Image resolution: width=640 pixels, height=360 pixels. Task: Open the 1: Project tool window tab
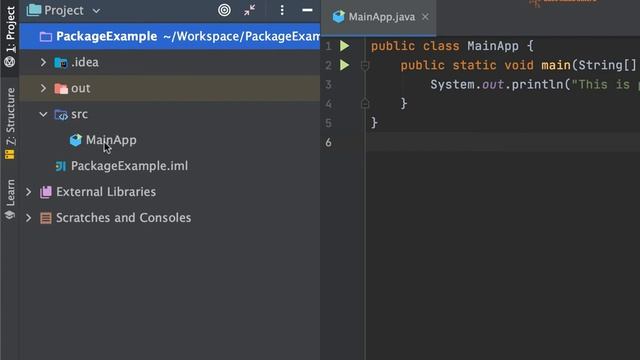point(10,36)
